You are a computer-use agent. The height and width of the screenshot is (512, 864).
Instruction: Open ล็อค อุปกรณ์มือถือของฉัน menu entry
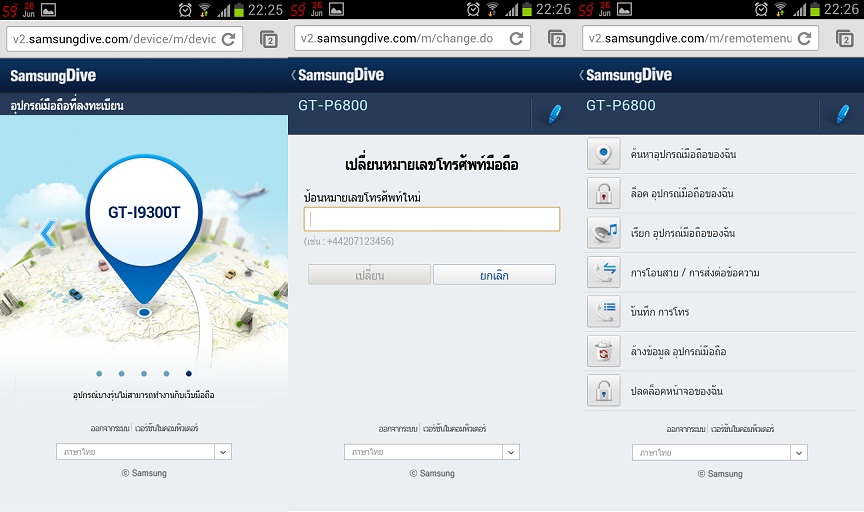[720, 193]
